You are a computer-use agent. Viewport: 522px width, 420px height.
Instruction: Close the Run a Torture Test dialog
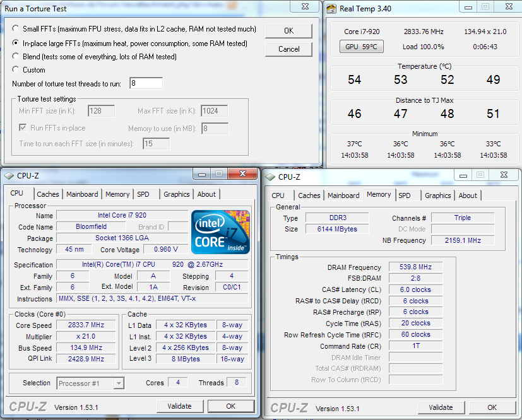tap(305, 6)
